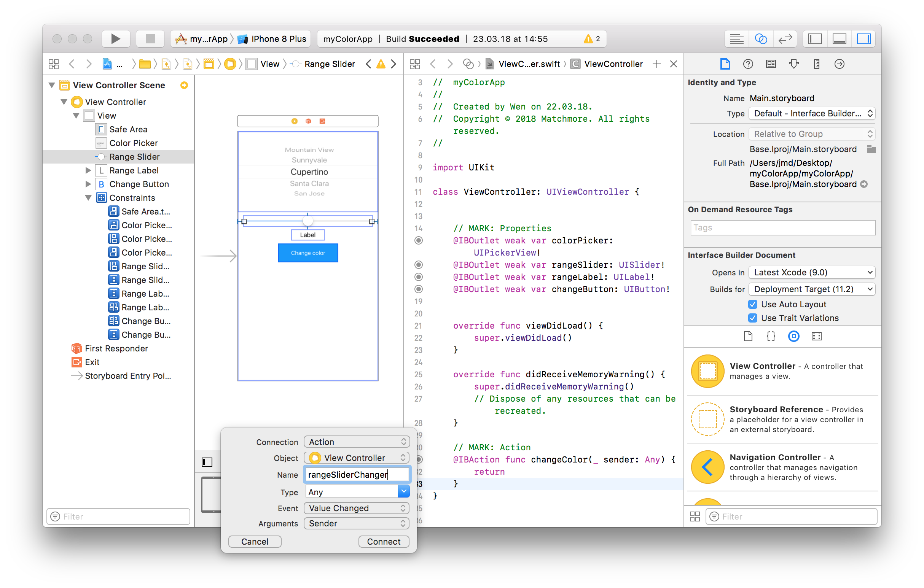Open the Event Value Changed popup

(357, 508)
